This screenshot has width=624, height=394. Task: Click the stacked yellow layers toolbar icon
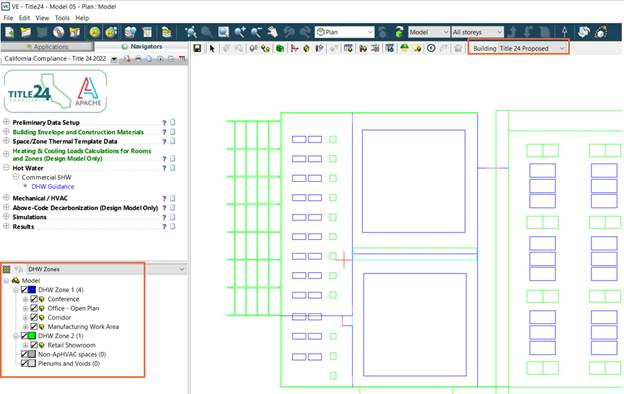pos(166,32)
